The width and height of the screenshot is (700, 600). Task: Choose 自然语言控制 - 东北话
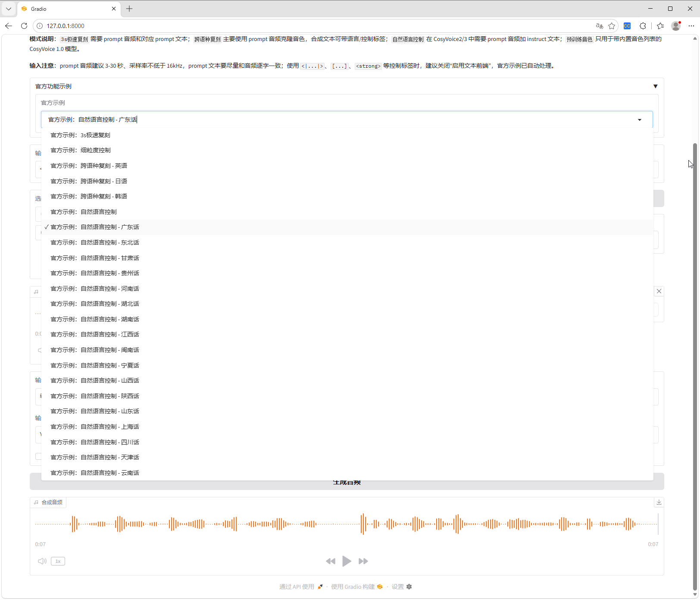[x=347, y=242]
